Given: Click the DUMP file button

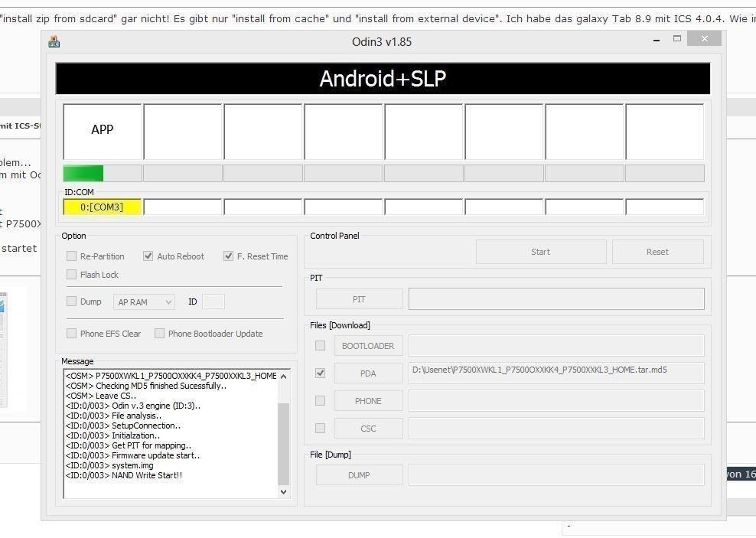Looking at the screenshot, I should point(359,474).
